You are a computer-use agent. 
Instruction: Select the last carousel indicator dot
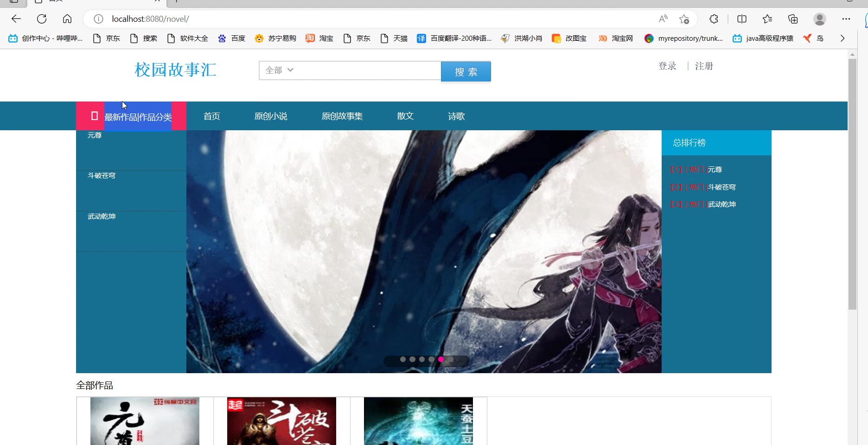point(450,359)
